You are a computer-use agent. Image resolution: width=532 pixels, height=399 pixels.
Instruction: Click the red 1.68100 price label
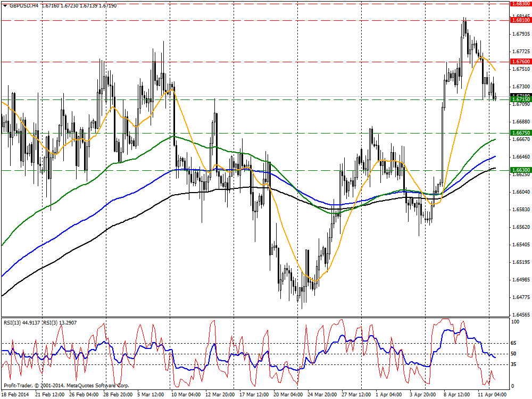point(520,20)
